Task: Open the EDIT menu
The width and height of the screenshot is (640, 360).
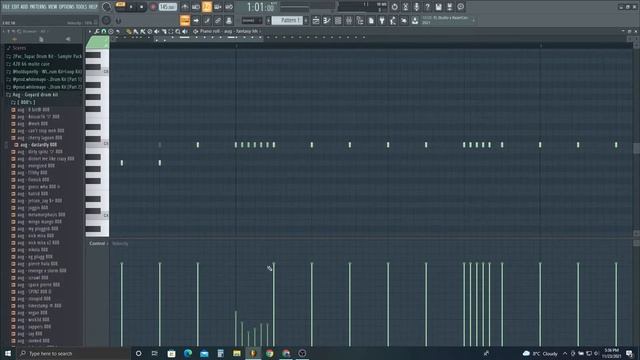Action: coord(15,7)
